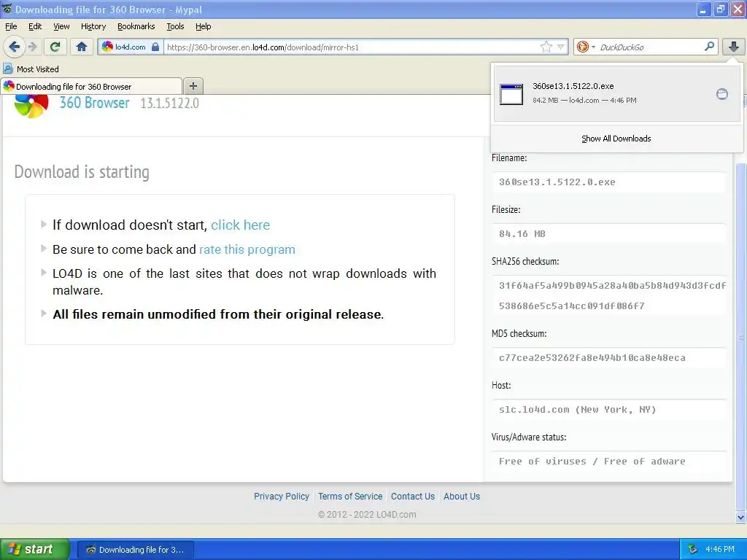Open the File menu
The width and height of the screenshot is (747, 560).
tap(11, 26)
